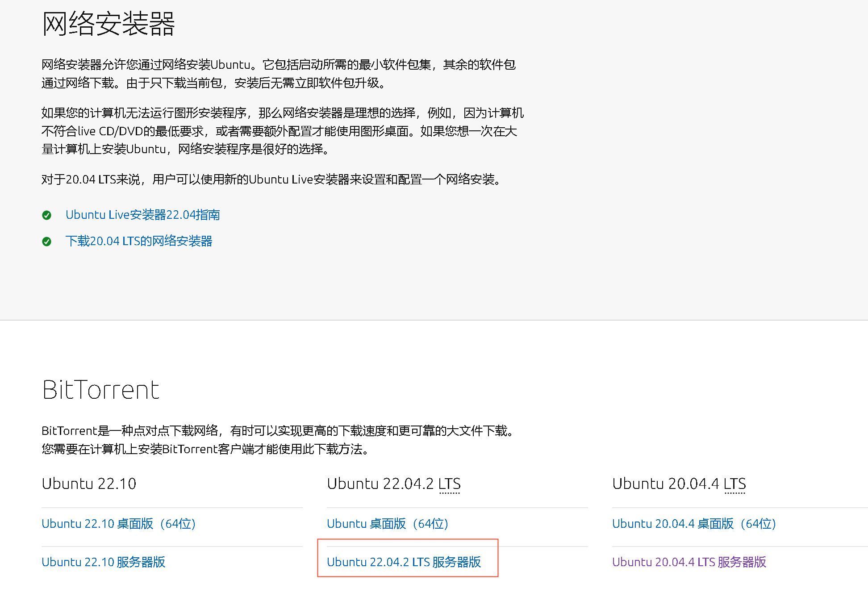Click green checkmark beside 20.04 LTS network installer
This screenshot has width=868, height=601.
pos(46,242)
